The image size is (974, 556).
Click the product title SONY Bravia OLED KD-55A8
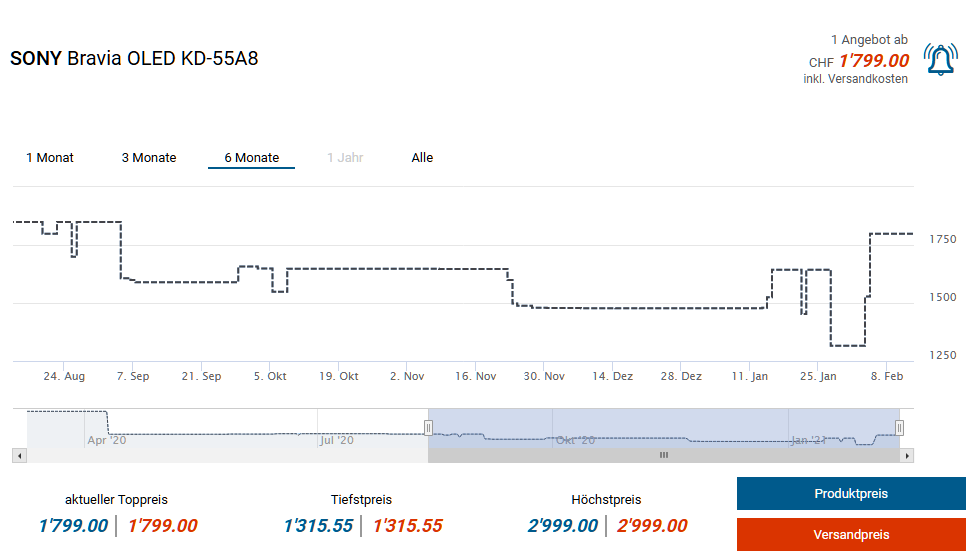[134, 58]
